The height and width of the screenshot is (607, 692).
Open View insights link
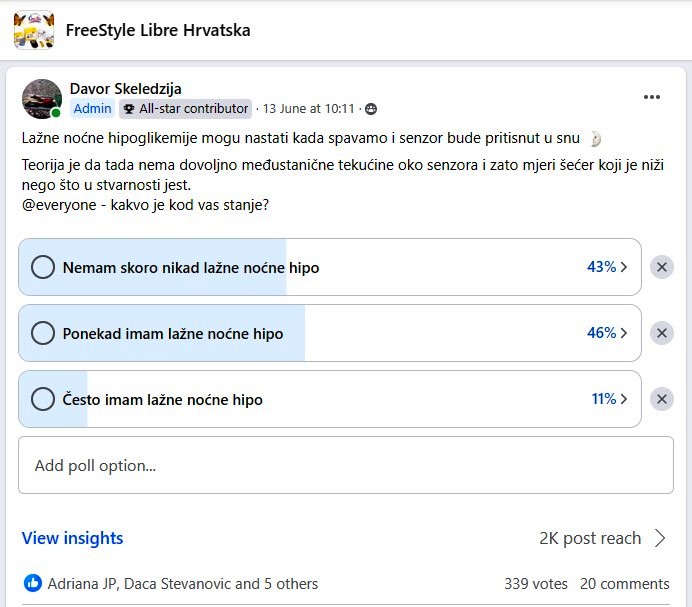coord(72,538)
